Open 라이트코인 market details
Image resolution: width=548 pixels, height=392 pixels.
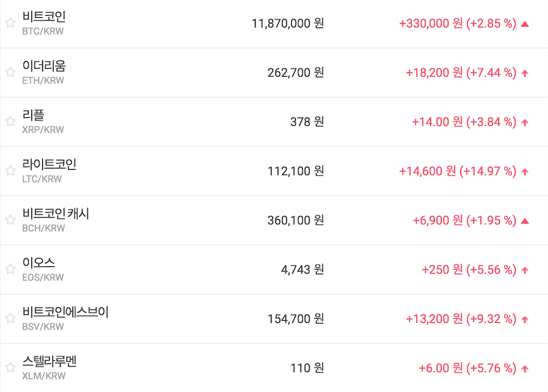49,164
